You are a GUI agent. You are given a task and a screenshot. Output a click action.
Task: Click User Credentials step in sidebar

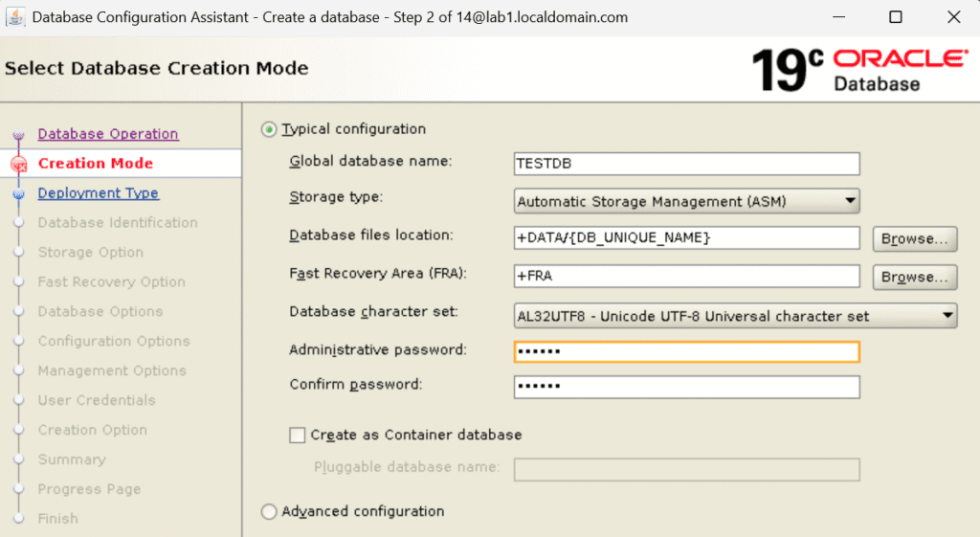[97, 400]
